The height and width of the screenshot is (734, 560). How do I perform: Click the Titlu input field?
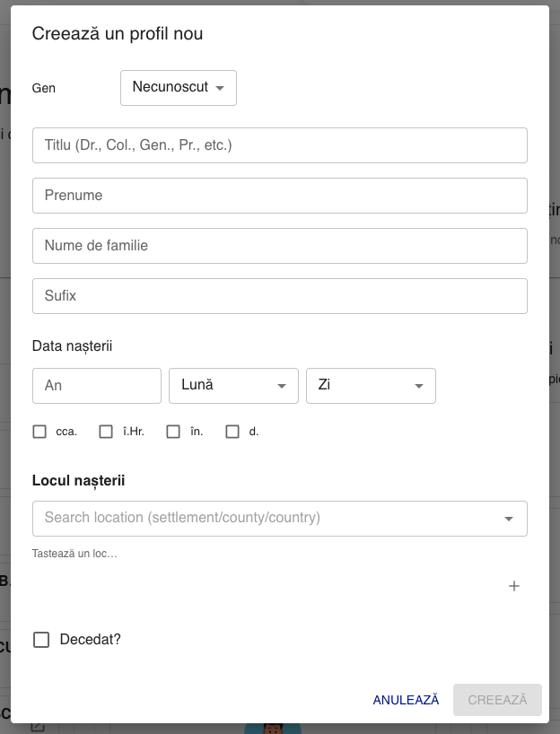coord(279,144)
